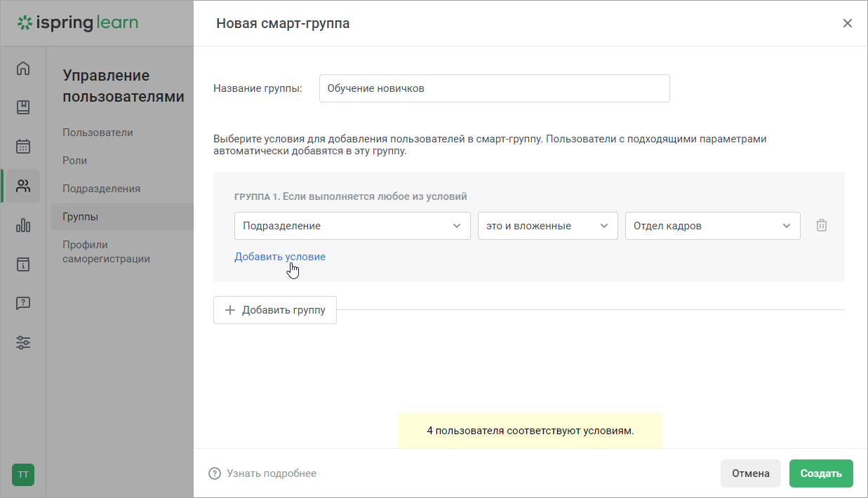868x498 pixels.
Task: Open the settings sliders icon
Action: 23,343
